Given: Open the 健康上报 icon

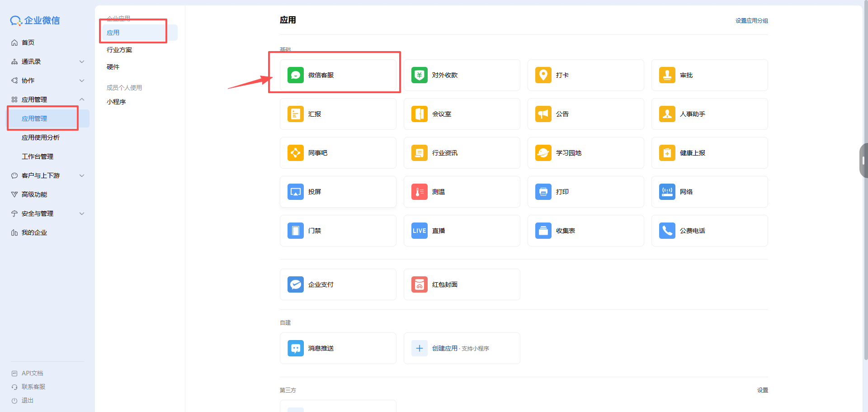Looking at the screenshot, I should tap(667, 153).
